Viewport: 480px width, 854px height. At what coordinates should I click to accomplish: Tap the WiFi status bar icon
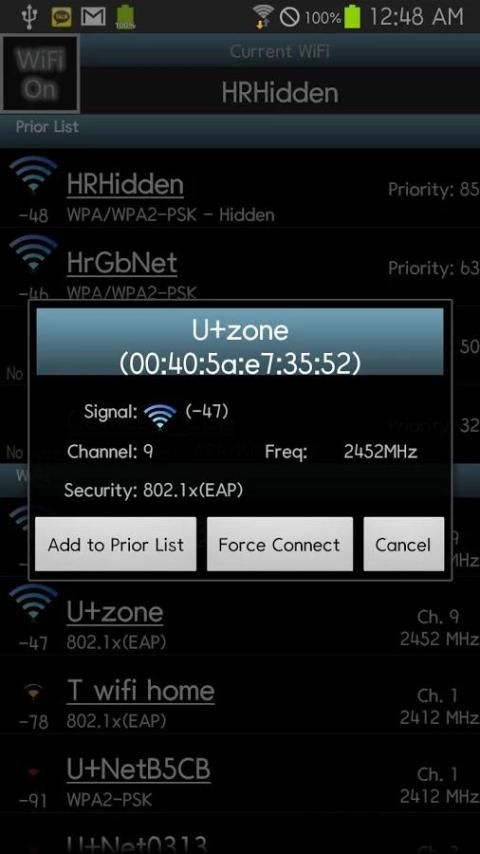(x=264, y=17)
